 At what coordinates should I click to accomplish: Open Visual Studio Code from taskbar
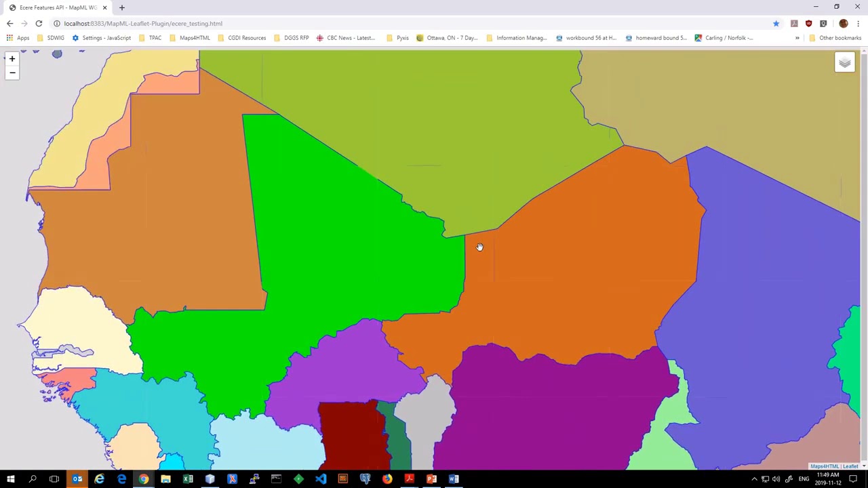321,479
